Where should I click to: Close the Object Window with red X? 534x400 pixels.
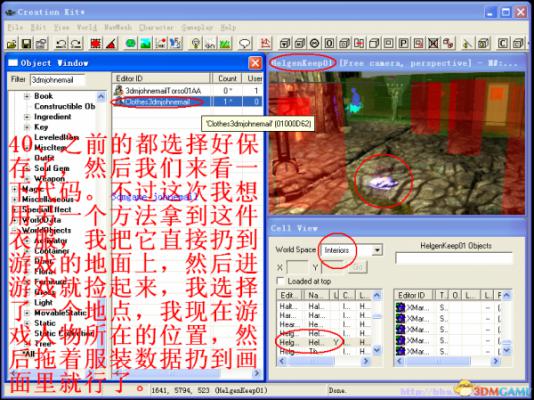255,63
